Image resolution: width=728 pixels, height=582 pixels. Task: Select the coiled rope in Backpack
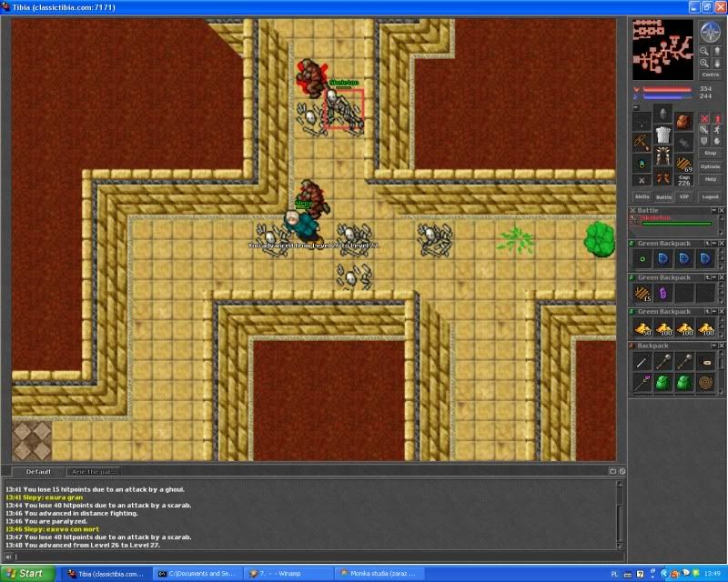[706, 384]
